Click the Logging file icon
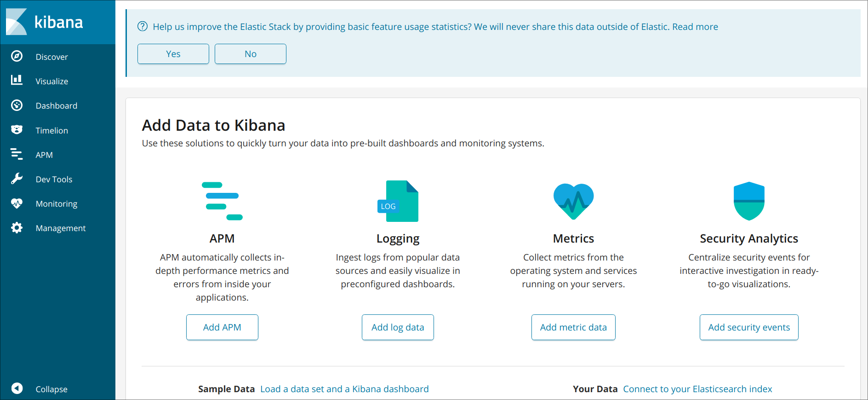 pyautogui.click(x=398, y=201)
